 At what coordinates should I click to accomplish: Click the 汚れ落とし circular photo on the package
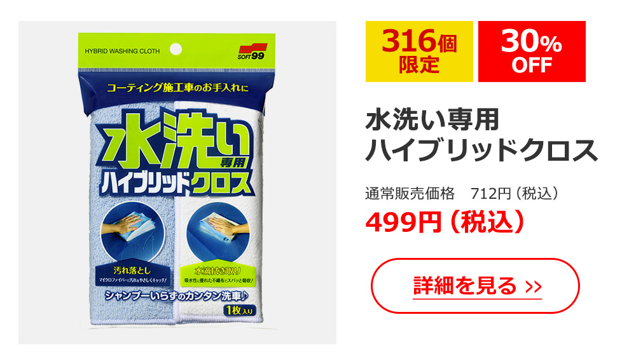click(132, 231)
